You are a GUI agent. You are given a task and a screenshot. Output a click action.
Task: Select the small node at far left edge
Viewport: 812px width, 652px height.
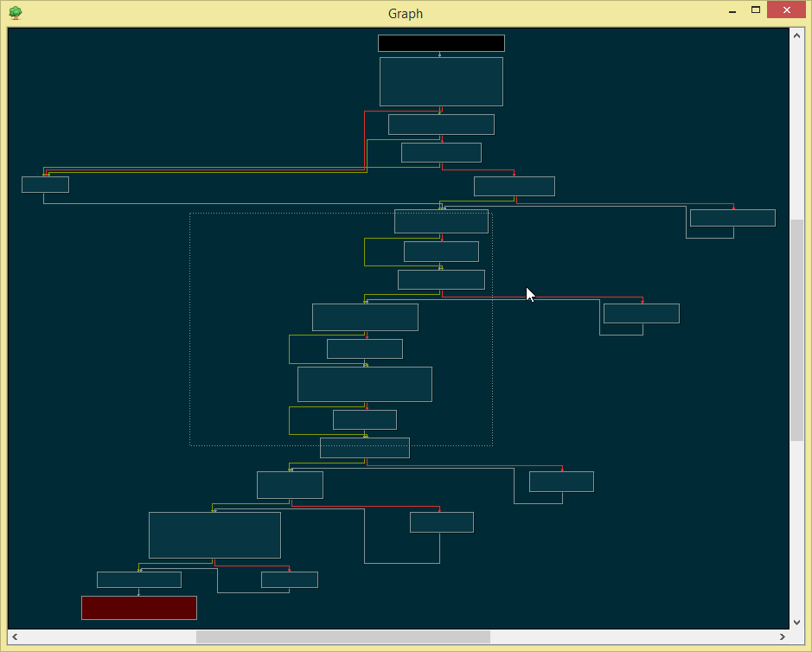click(46, 184)
